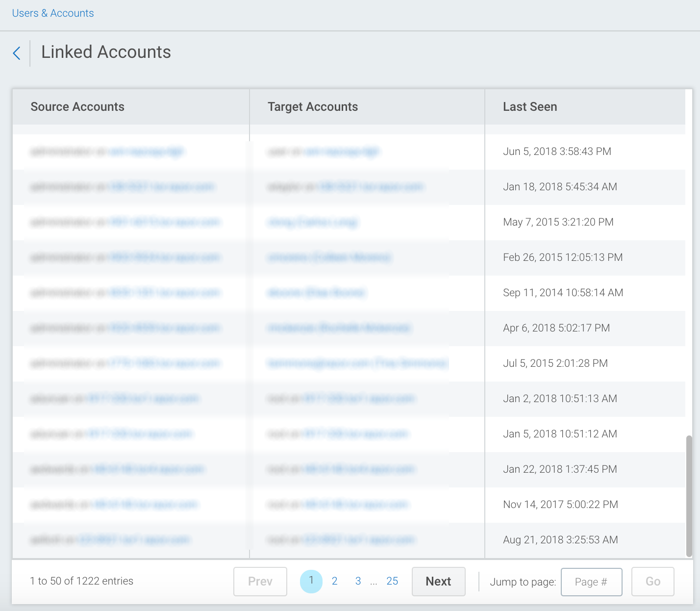Screen dimensions: 700x611
Task: Open target account in Jul 5, 2015 row
Action: 357,363
